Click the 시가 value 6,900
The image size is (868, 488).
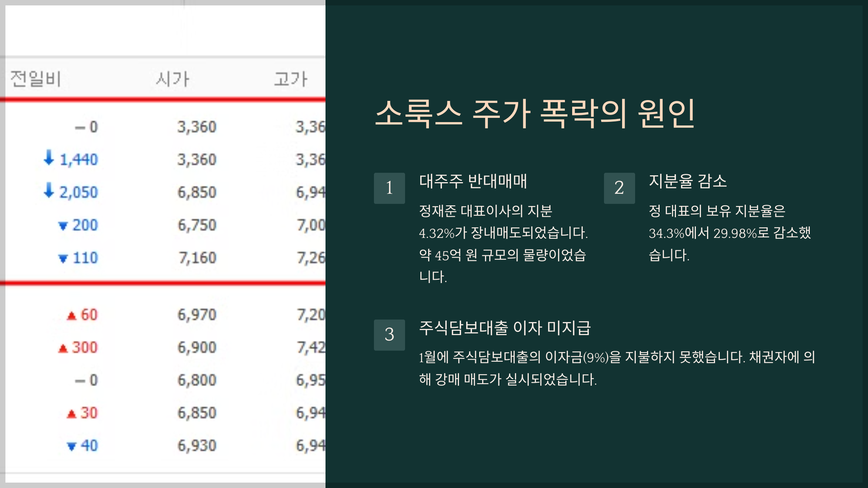(197, 347)
